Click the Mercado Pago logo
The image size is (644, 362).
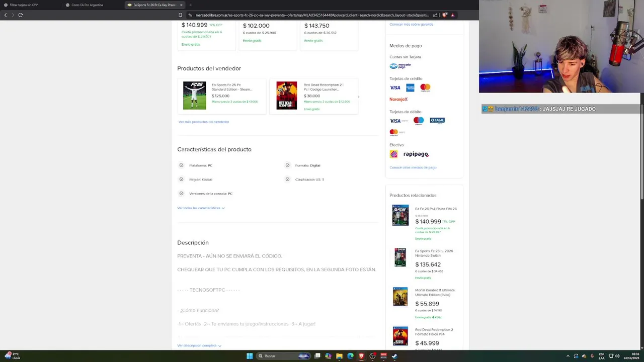400,66
